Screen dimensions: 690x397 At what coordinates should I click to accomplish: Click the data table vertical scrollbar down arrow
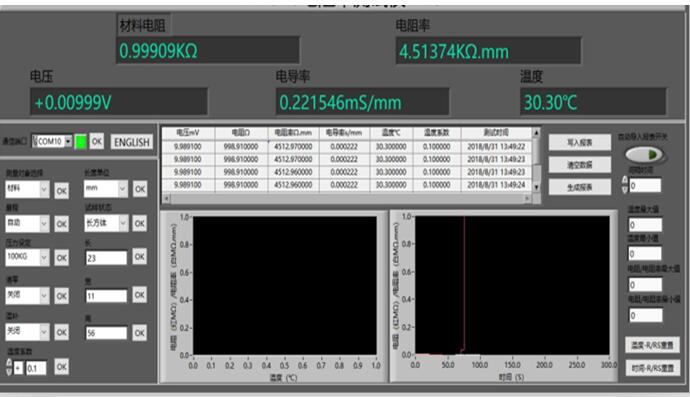(x=536, y=187)
